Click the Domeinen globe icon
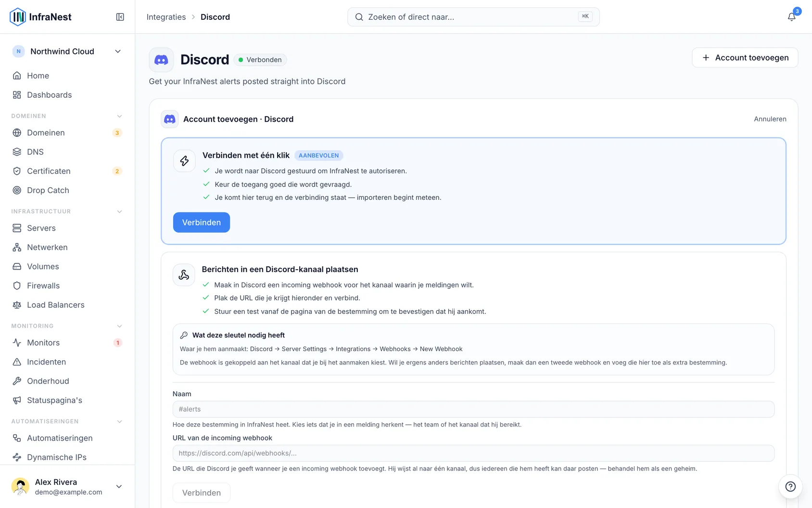 click(x=17, y=132)
